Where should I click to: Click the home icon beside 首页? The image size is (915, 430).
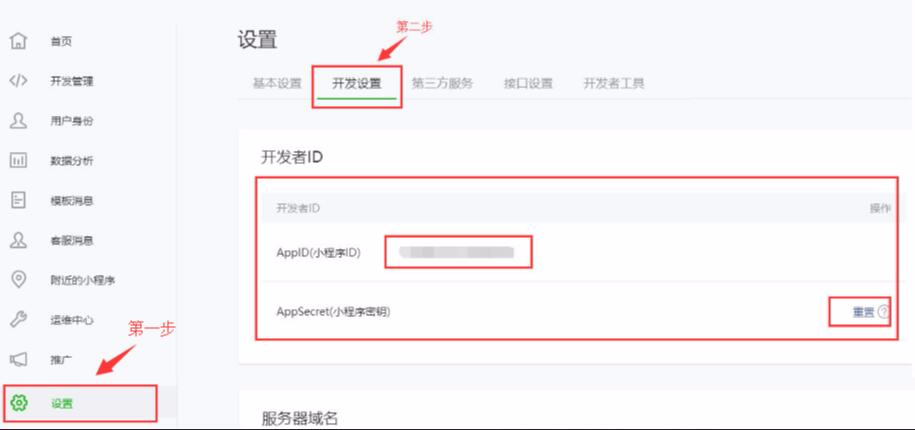point(19,41)
